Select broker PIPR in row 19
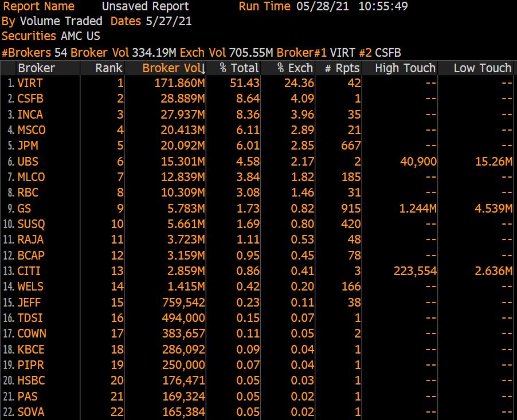Image resolution: width=517 pixels, height=420 pixels. coord(30,364)
